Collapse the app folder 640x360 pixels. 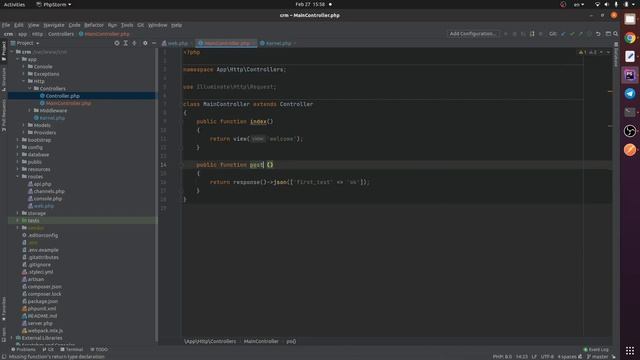tap(18, 59)
